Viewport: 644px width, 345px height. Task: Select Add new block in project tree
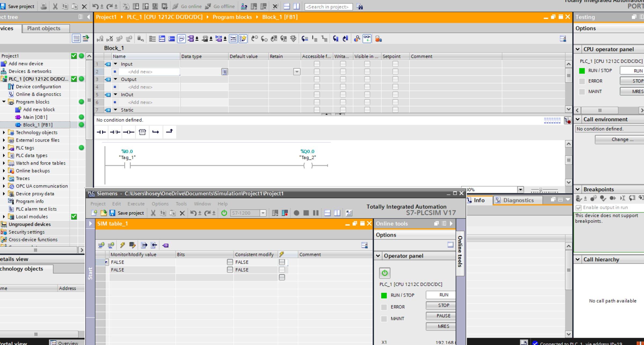coord(39,110)
